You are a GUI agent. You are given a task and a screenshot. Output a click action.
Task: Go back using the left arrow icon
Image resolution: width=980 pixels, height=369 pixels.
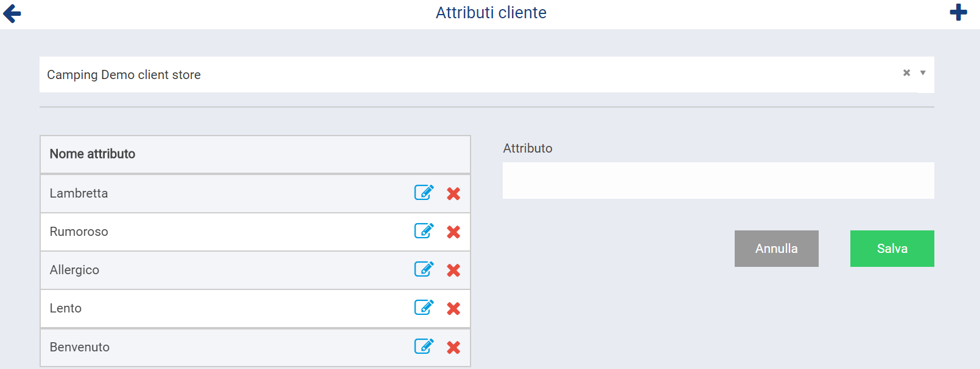click(x=12, y=13)
